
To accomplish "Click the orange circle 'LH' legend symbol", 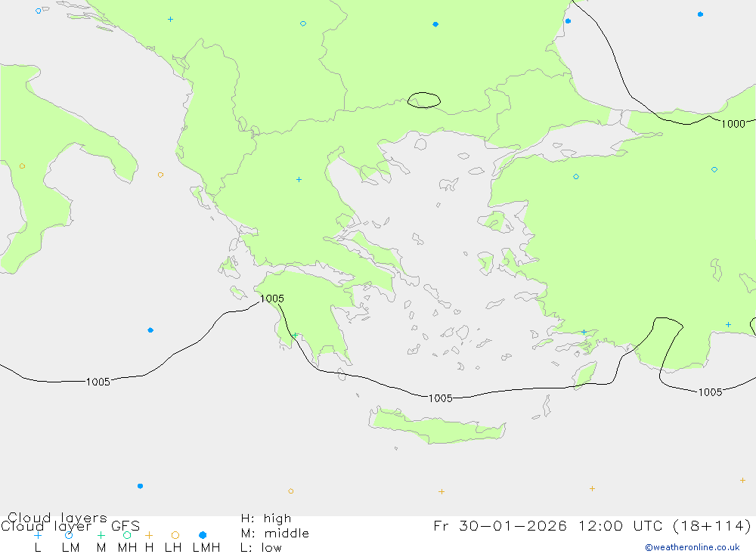I will [x=175, y=535].
